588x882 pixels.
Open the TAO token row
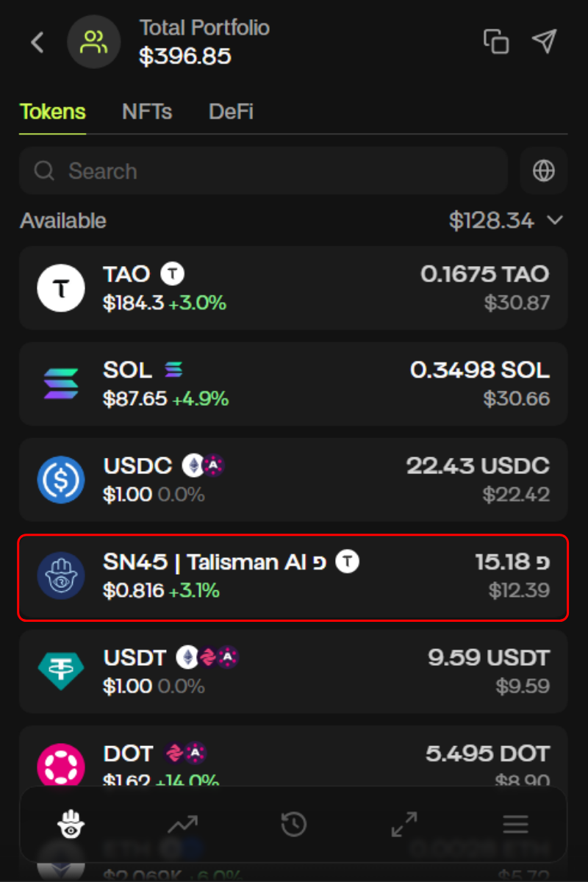click(x=293, y=287)
